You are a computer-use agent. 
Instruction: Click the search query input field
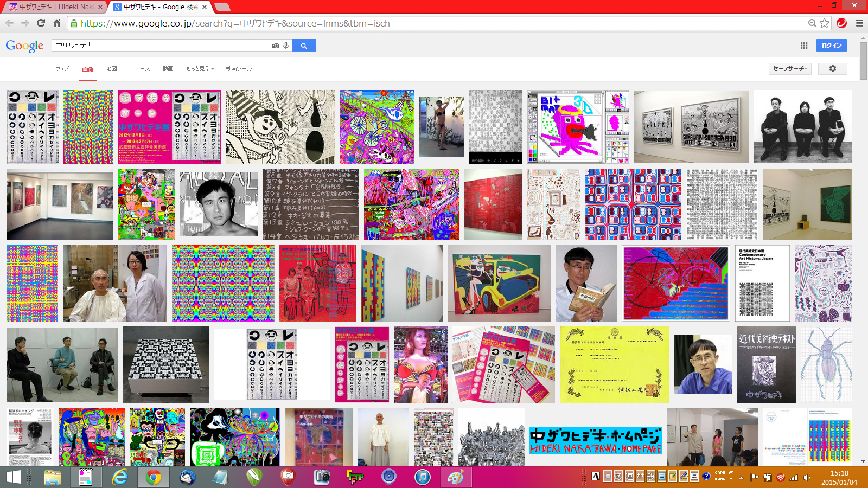pyautogui.click(x=162, y=46)
